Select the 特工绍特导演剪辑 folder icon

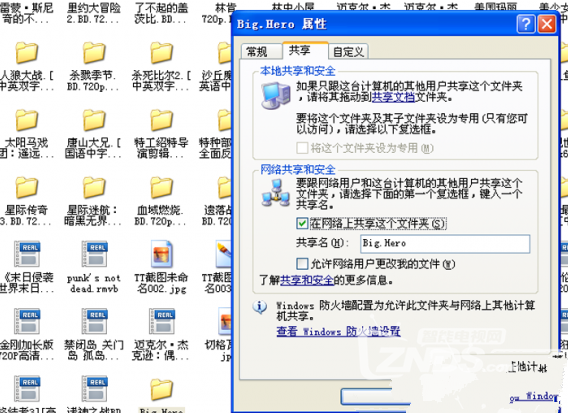coord(161,120)
